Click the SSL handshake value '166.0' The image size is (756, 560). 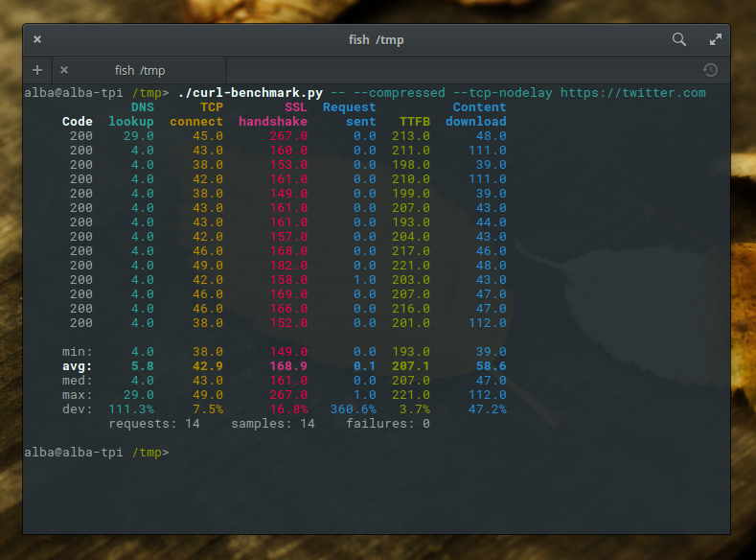288,308
